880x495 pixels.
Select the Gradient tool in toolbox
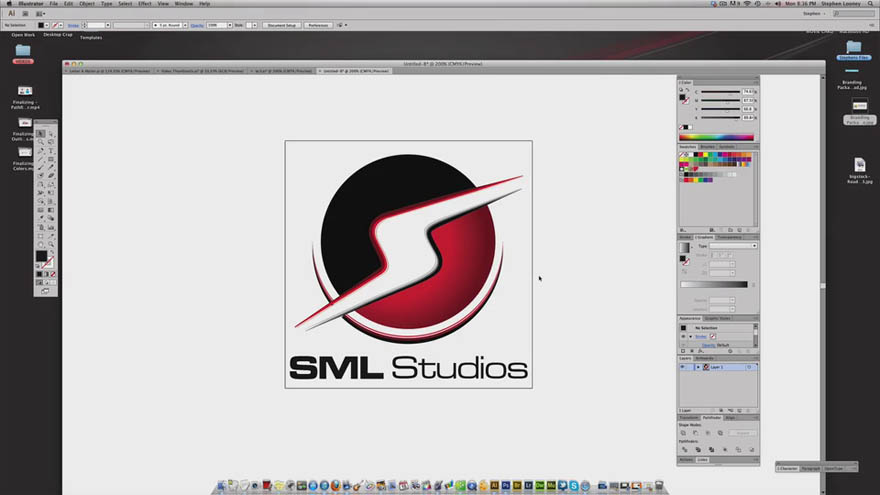click(x=51, y=209)
